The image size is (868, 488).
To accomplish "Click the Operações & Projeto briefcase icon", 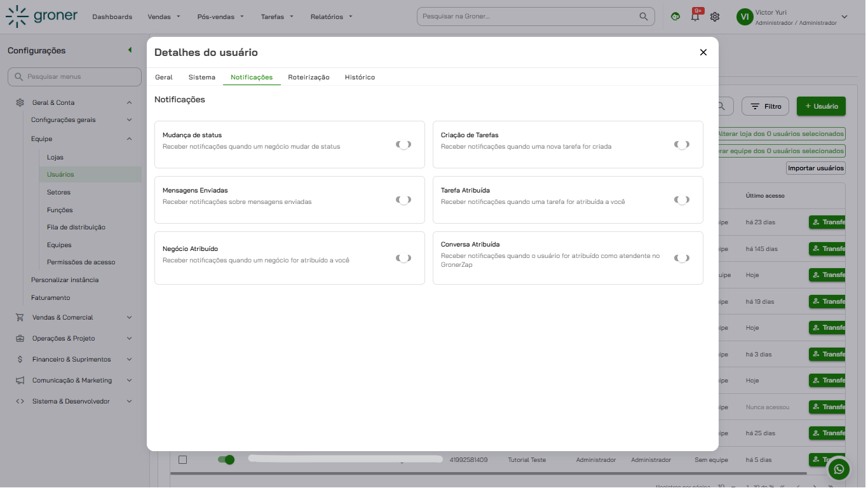I will [x=20, y=338].
